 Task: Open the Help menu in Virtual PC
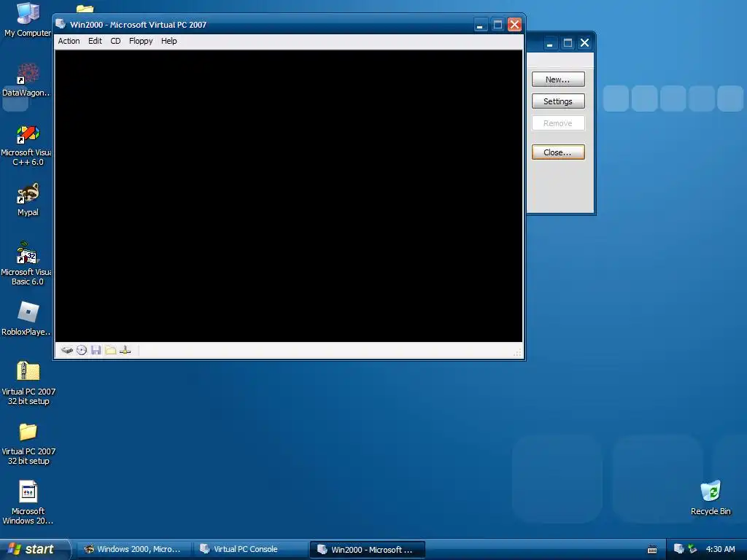pos(169,41)
